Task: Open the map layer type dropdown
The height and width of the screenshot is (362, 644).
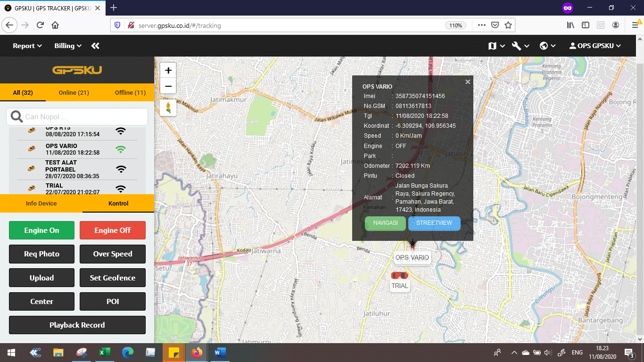Action: click(x=496, y=46)
